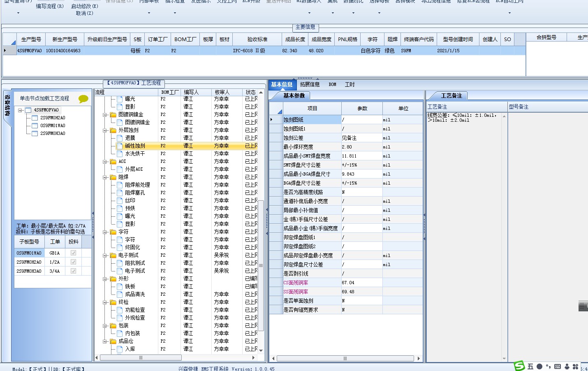The height and width of the screenshot is (371, 588).
Task: Select the 蚀刻图纸 parameter row
Action: [346, 120]
